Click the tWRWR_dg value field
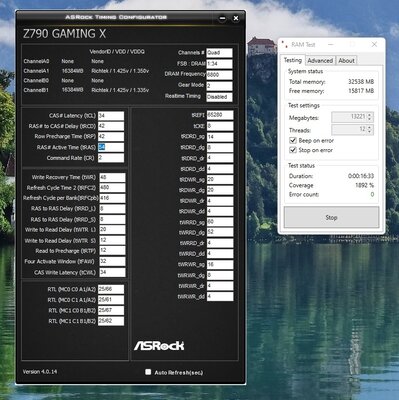Screen dimensions: 399x400 (x=220, y=275)
